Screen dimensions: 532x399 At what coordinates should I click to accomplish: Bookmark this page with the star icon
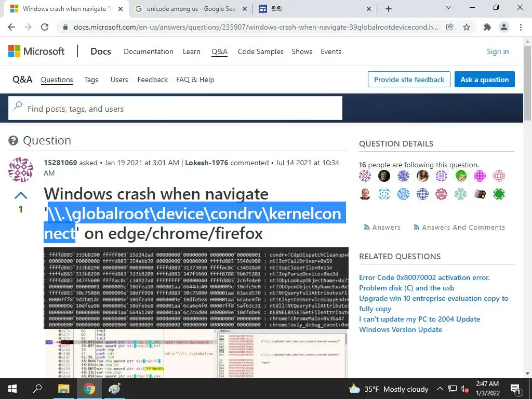point(467,27)
